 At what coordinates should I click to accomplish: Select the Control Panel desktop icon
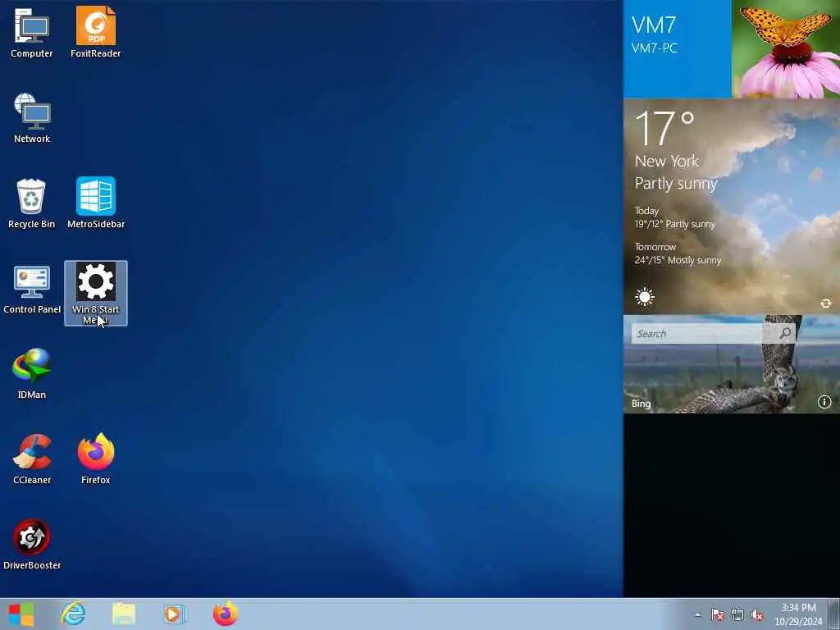[x=32, y=290]
